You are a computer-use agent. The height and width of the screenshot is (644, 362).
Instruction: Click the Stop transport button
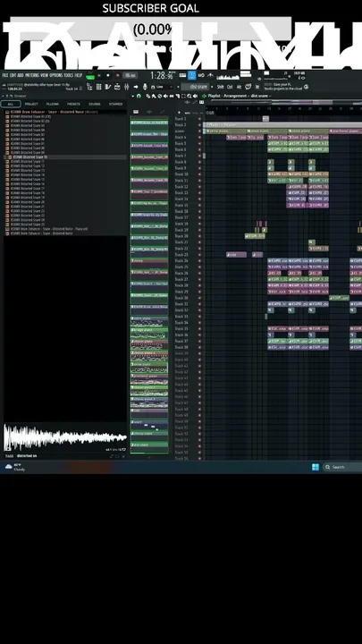point(108,75)
